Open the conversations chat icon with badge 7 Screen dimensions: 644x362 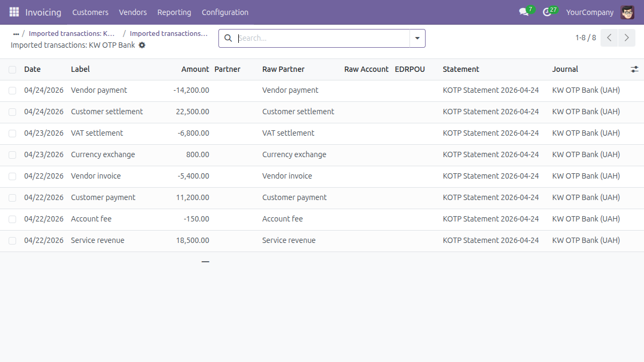click(x=524, y=12)
